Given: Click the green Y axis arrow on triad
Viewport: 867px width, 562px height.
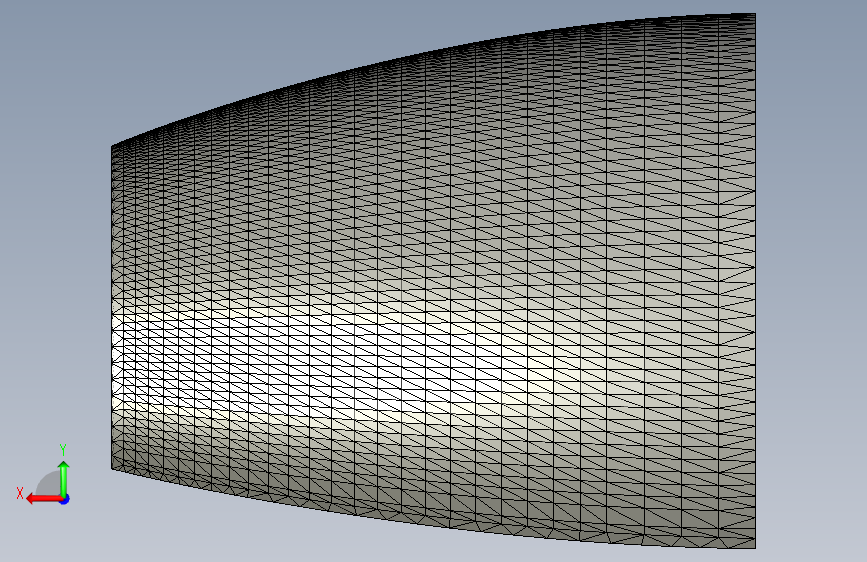Looking at the screenshot, I should click(x=64, y=478).
